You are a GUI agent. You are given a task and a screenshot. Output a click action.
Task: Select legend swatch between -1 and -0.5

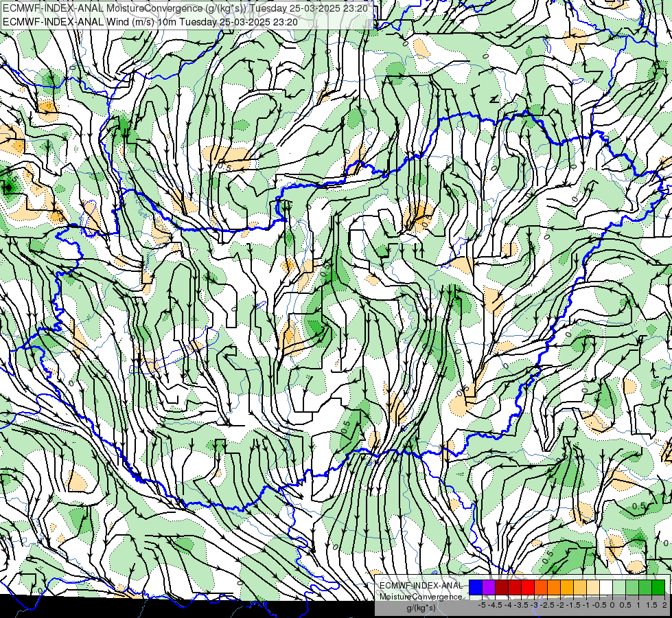592,587
